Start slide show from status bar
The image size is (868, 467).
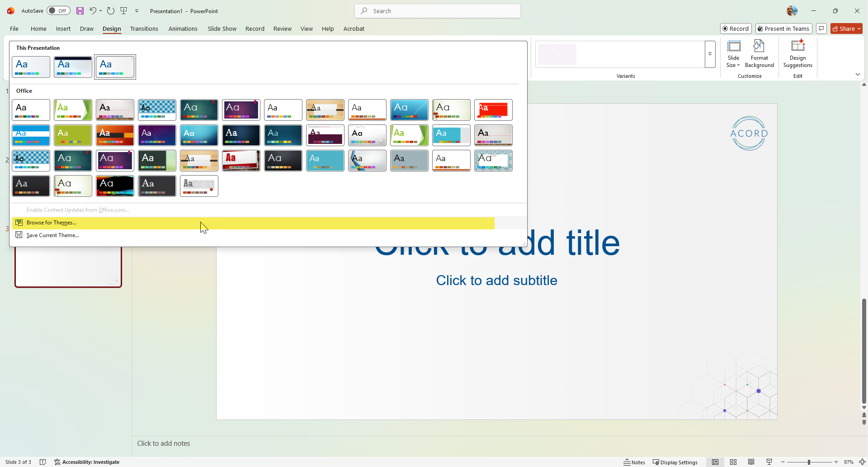point(769,462)
